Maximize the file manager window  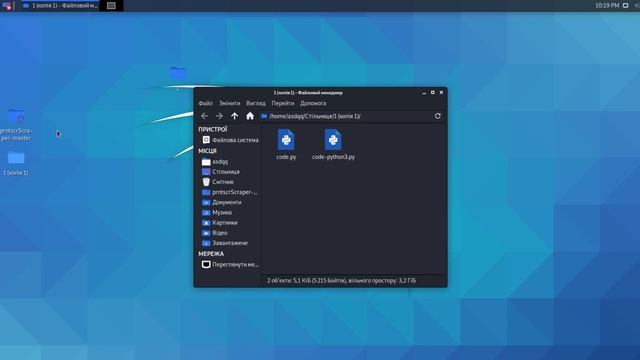(433, 93)
